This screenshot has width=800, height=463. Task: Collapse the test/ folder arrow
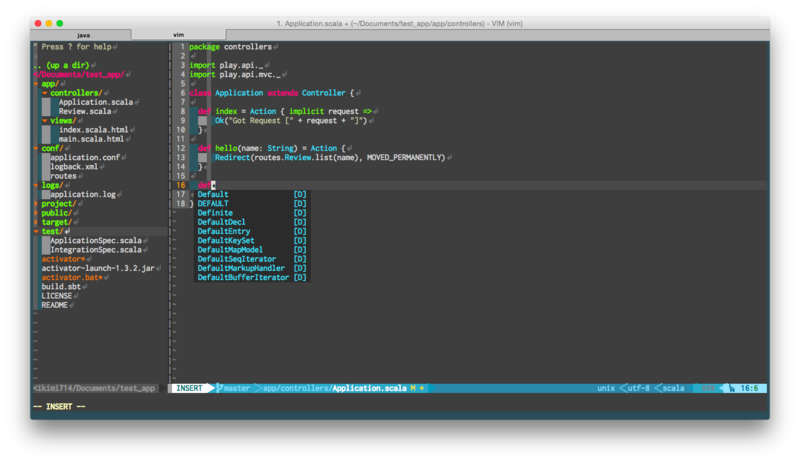[x=36, y=232]
